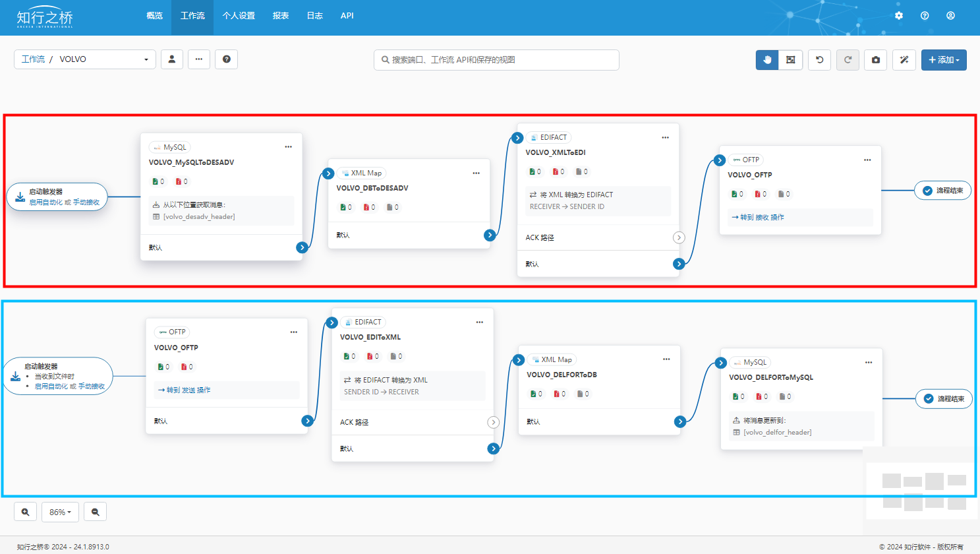Click input port of VOLVO_DBToDESADV
Image resolution: width=980 pixels, height=554 pixels.
point(328,173)
